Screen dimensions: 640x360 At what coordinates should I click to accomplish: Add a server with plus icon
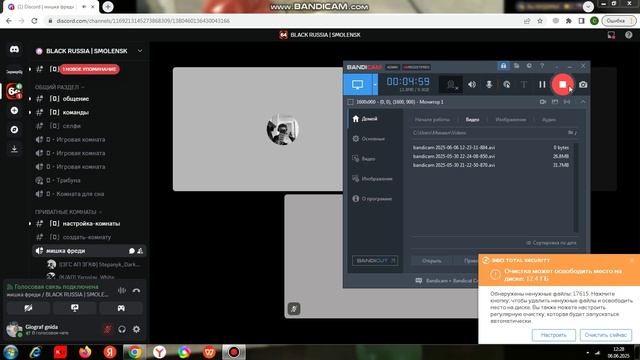coord(14,111)
